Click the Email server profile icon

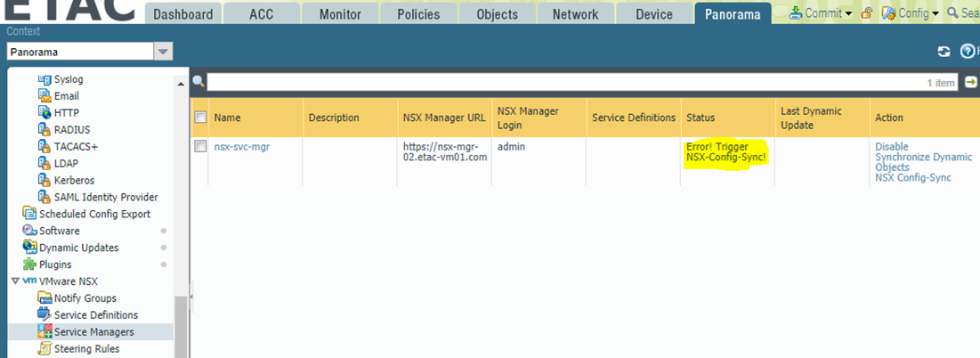point(45,96)
